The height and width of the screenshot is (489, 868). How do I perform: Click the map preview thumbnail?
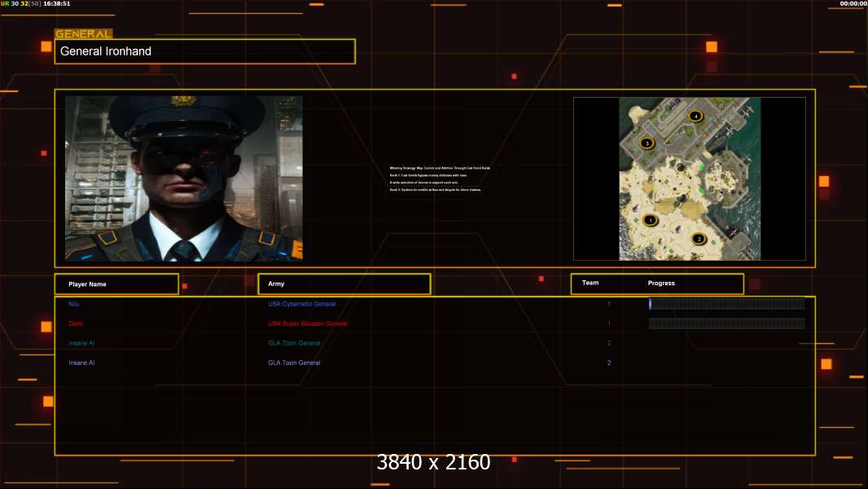click(690, 178)
